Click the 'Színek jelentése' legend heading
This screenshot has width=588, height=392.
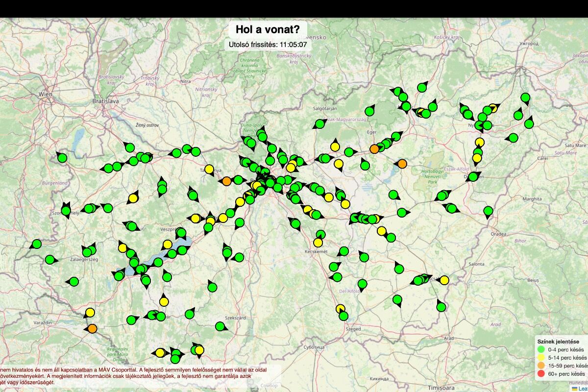(558, 341)
